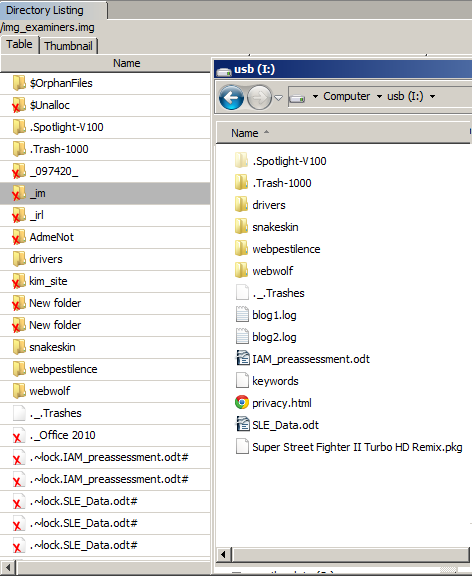
Task: Select the IAM_preassessment.odt document icon in Explorer
Action: click(242, 359)
